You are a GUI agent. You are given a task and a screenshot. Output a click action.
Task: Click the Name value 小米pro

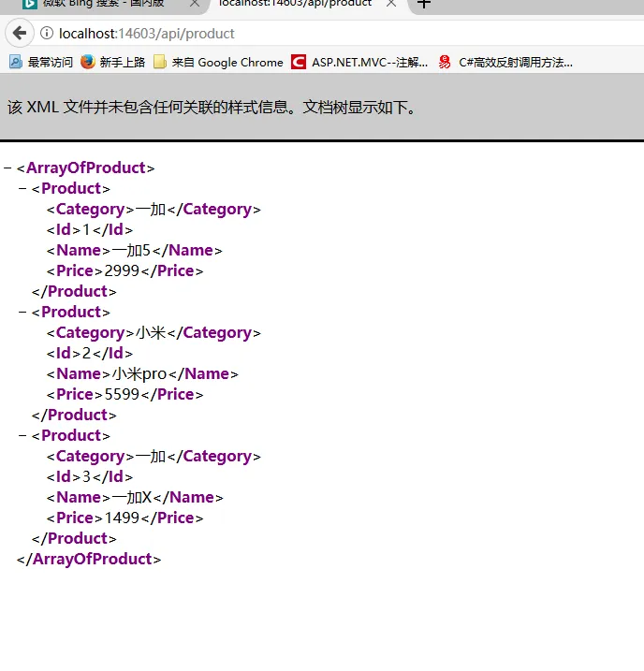139,374
